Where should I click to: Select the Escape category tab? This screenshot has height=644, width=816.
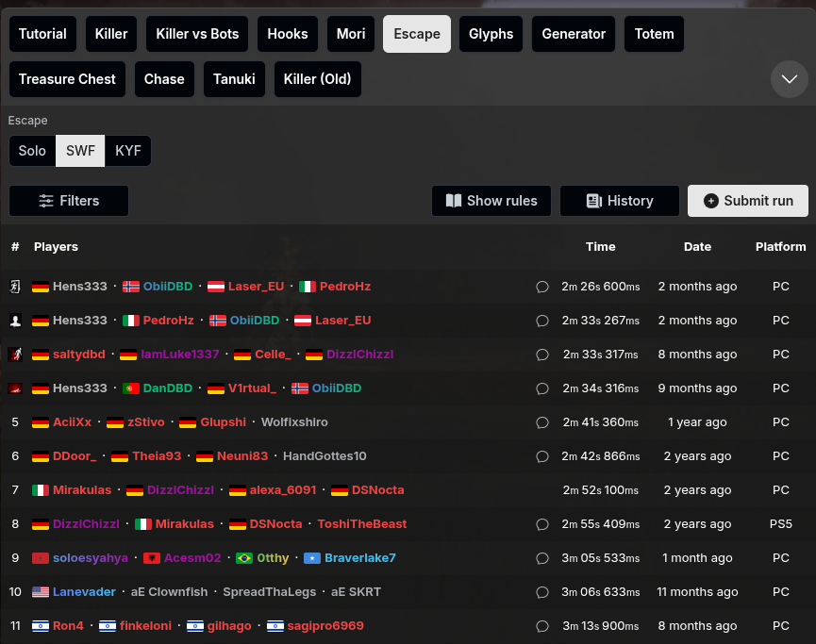(x=417, y=34)
